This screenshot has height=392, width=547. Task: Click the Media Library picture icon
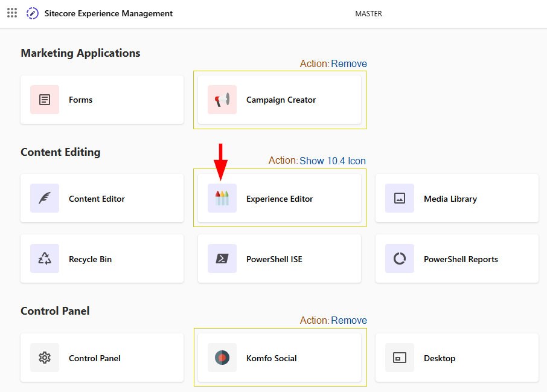(x=400, y=198)
